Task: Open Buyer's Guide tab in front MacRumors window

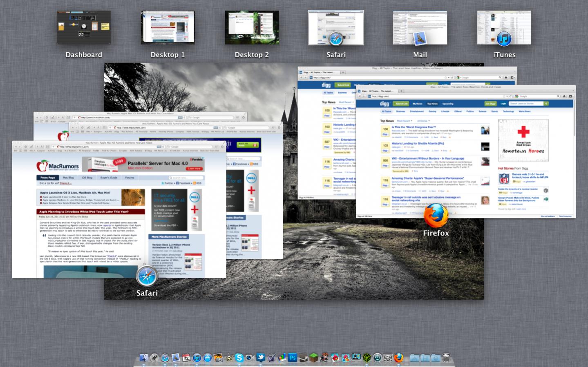Action: (x=109, y=178)
